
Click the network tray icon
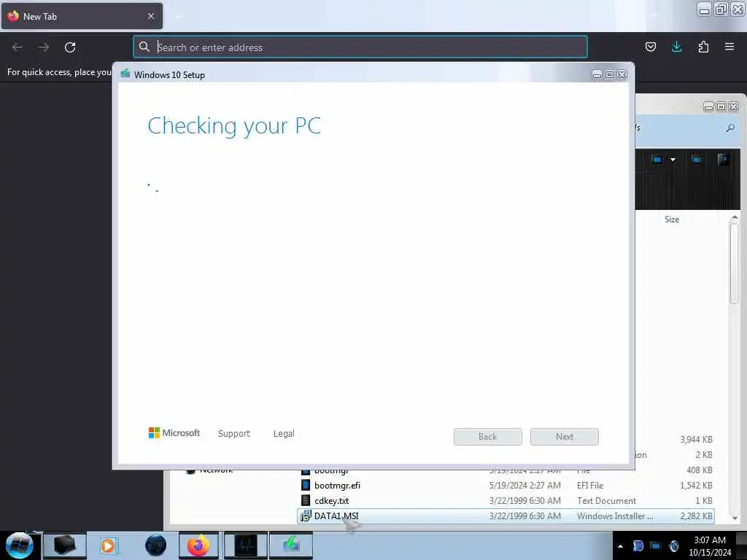[x=656, y=545]
